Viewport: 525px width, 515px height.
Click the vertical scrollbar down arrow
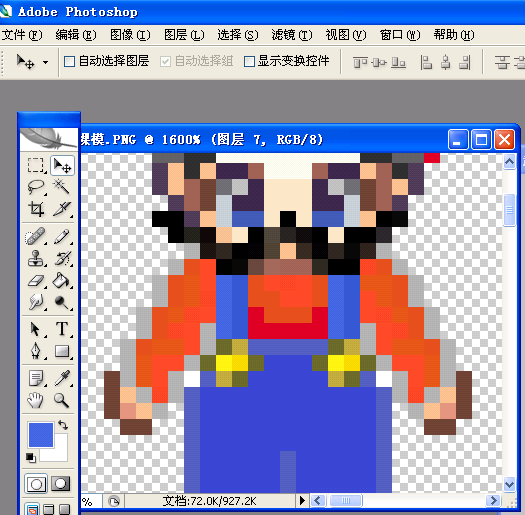click(x=509, y=485)
